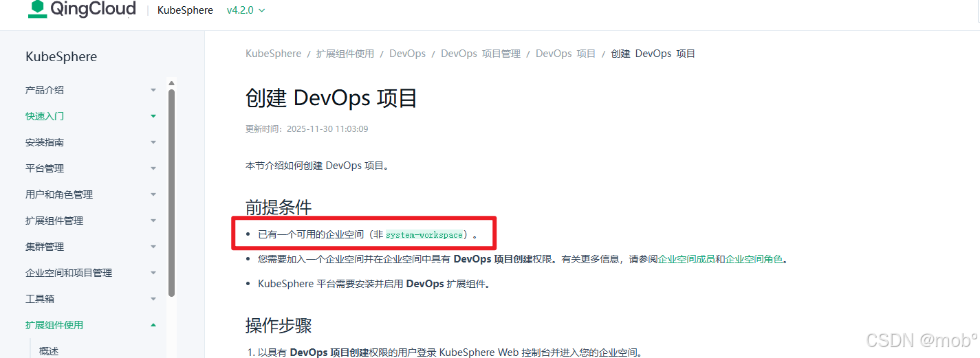Click the sidebar vertical scrollbar thumb
This screenshot has width=980, height=358.
(x=171, y=193)
